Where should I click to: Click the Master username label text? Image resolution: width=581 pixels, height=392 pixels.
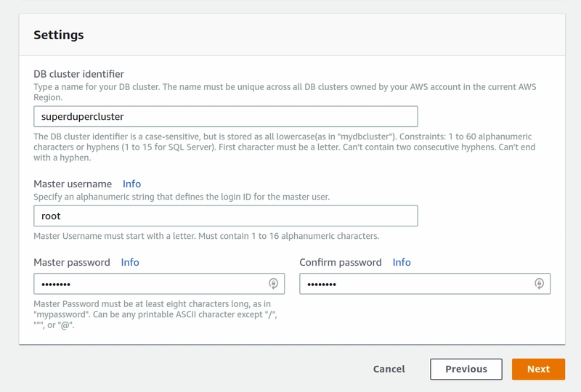73,184
